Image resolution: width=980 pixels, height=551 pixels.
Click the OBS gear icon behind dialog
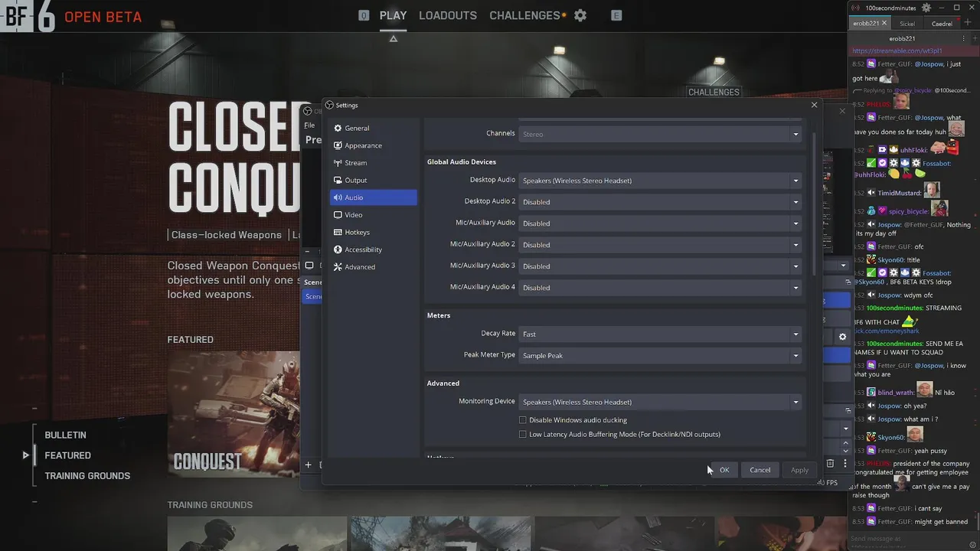(x=842, y=337)
